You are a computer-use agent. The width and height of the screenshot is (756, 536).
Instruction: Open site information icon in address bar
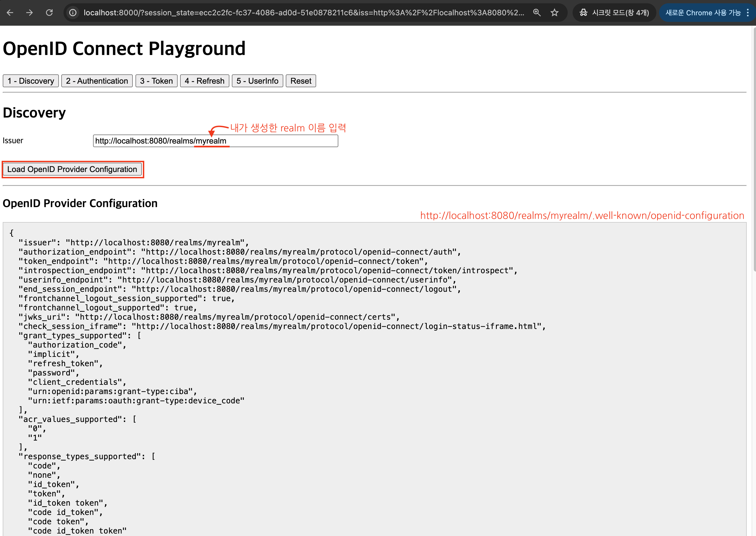(x=73, y=13)
